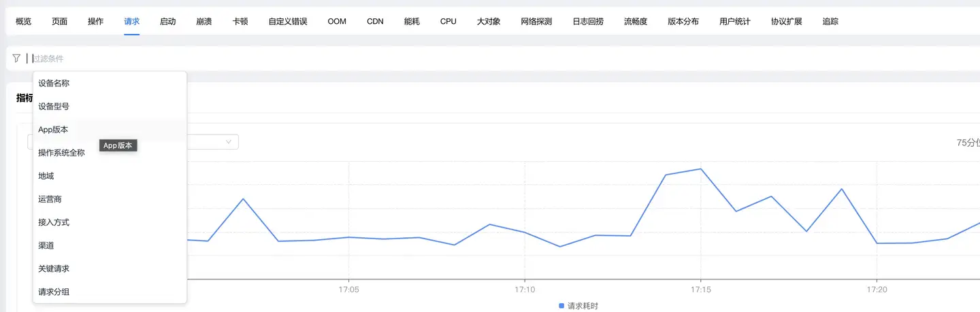Open the 网络探测 tab
Image resolution: width=980 pixels, height=312 pixels.
(x=536, y=21)
